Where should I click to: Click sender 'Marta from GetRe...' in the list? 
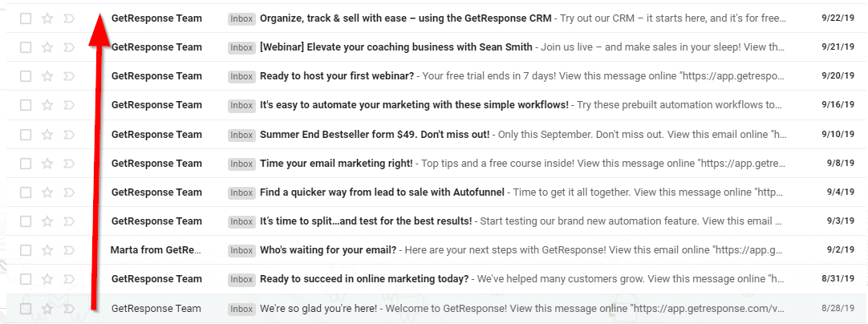pos(156,250)
